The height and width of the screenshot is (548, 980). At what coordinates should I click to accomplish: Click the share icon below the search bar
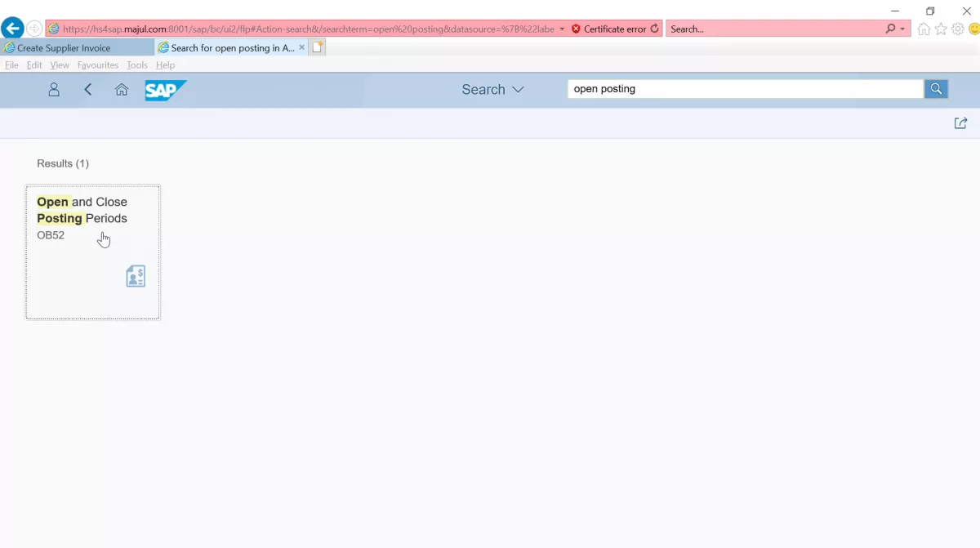961,123
